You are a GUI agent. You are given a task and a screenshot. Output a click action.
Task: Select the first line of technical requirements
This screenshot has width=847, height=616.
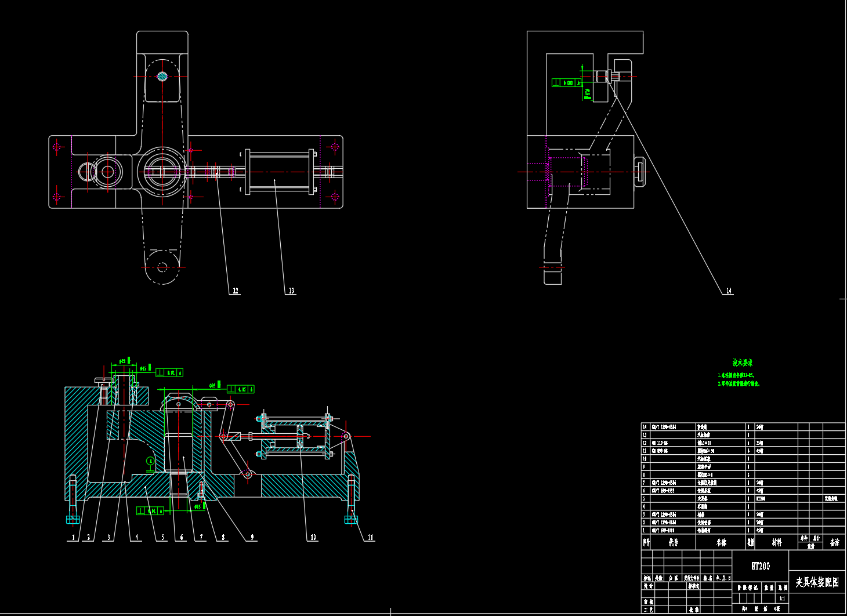point(737,376)
